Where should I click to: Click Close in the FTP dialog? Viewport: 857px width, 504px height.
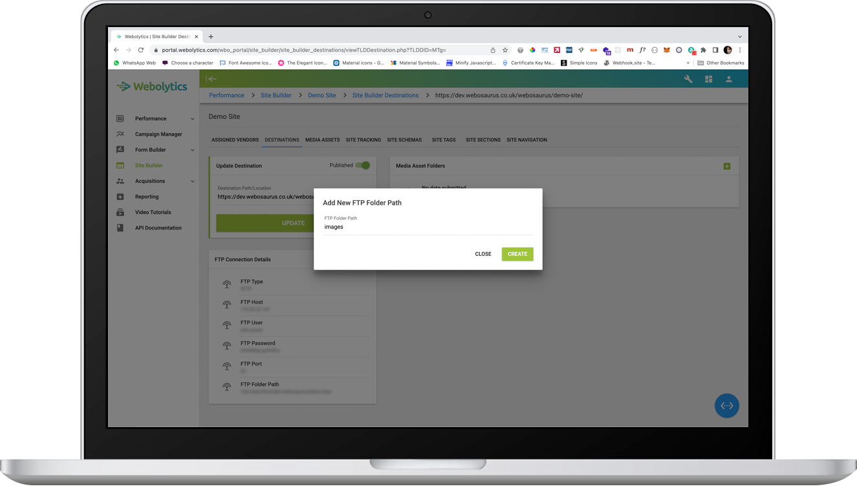(x=483, y=254)
